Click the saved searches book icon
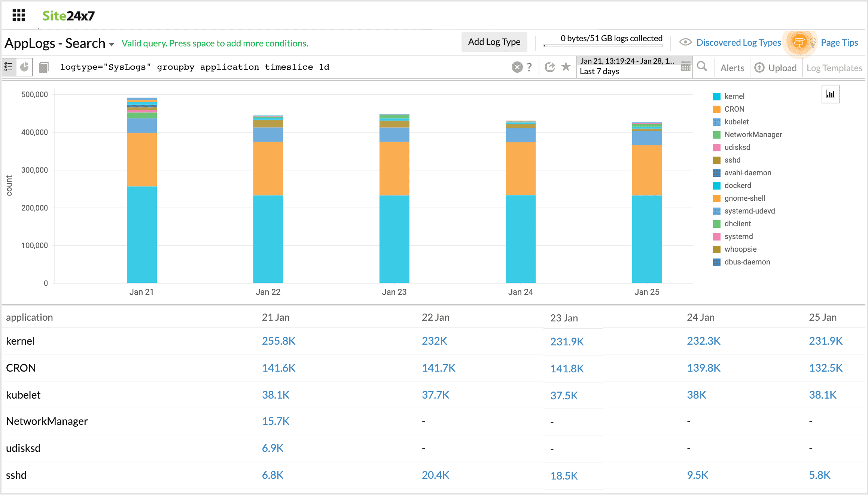The height and width of the screenshot is (496, 868). coord(44,67)
